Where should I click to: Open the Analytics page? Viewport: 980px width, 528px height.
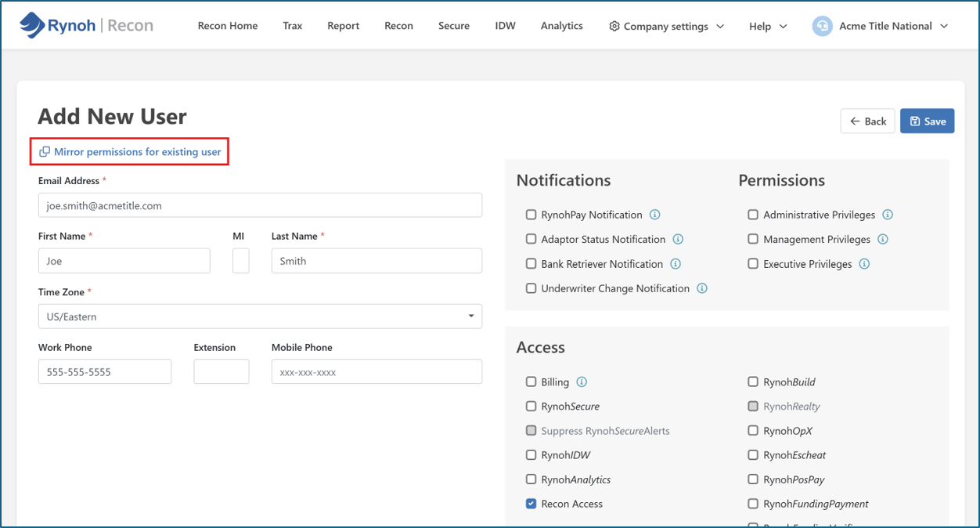click(x=562, y=26)
